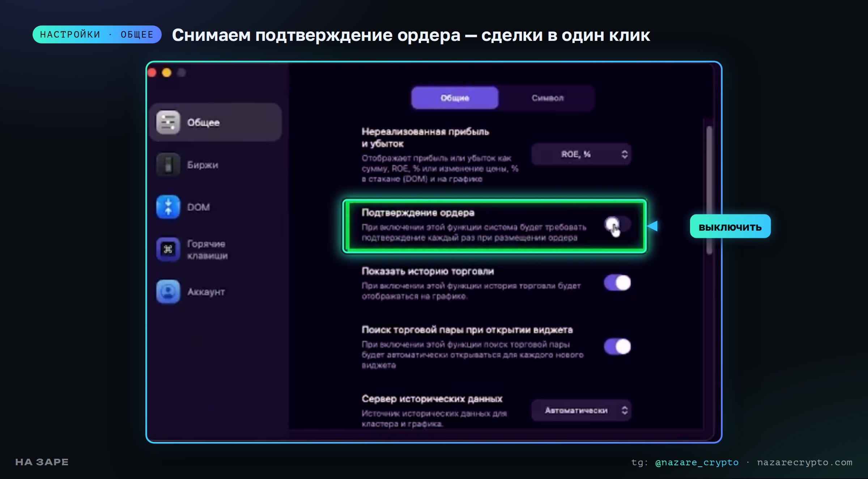This screenshot has height=479, width=868.
Task: Open the nazarecrypto.com link
Action: 805,462
